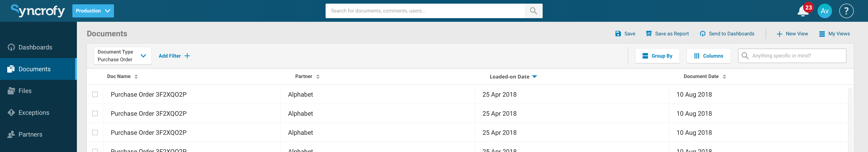Expand the Production environment dropdown

tap(93, 11)
